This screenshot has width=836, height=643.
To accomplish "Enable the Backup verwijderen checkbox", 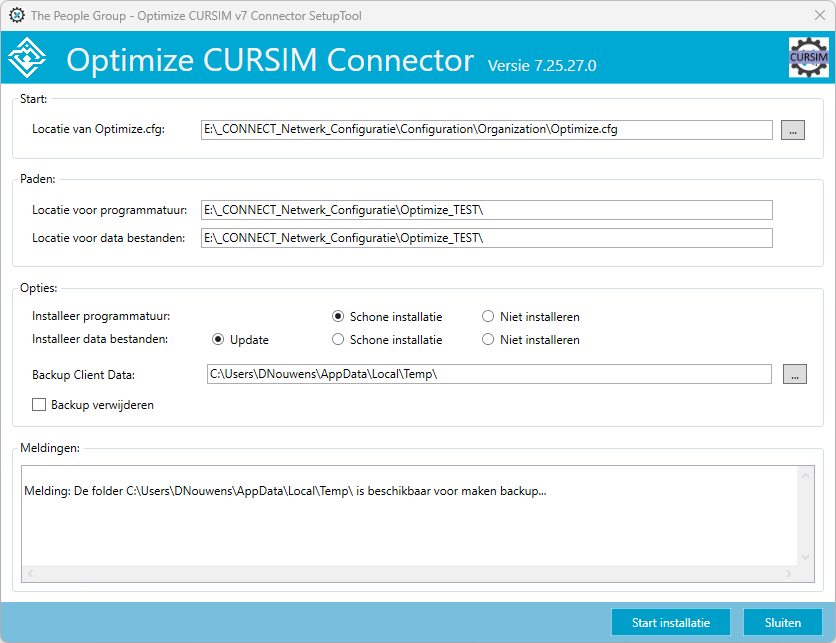I will pyautogui.click(x=39, y=405).
